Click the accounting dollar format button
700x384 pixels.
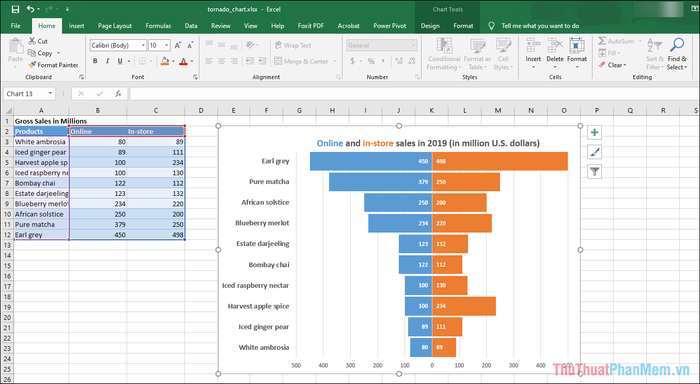point(353,61)
